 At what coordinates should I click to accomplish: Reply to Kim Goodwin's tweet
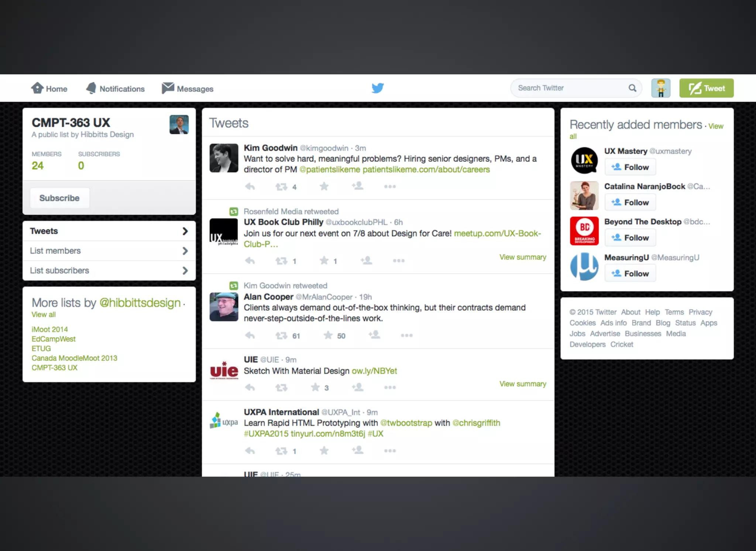pos(250,187)
